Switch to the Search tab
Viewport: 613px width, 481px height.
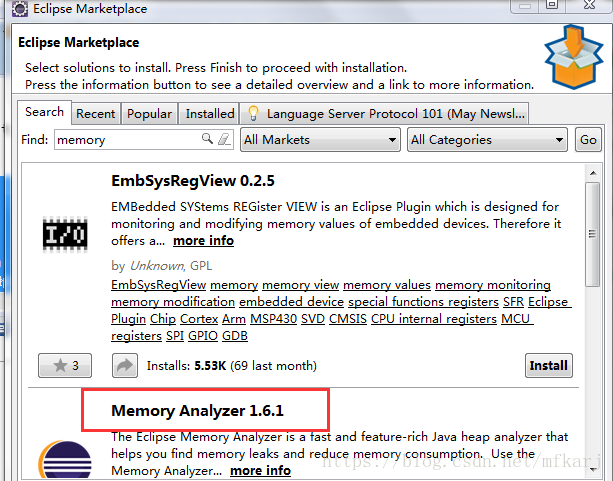pyautogui.click(x=44, y=112)
